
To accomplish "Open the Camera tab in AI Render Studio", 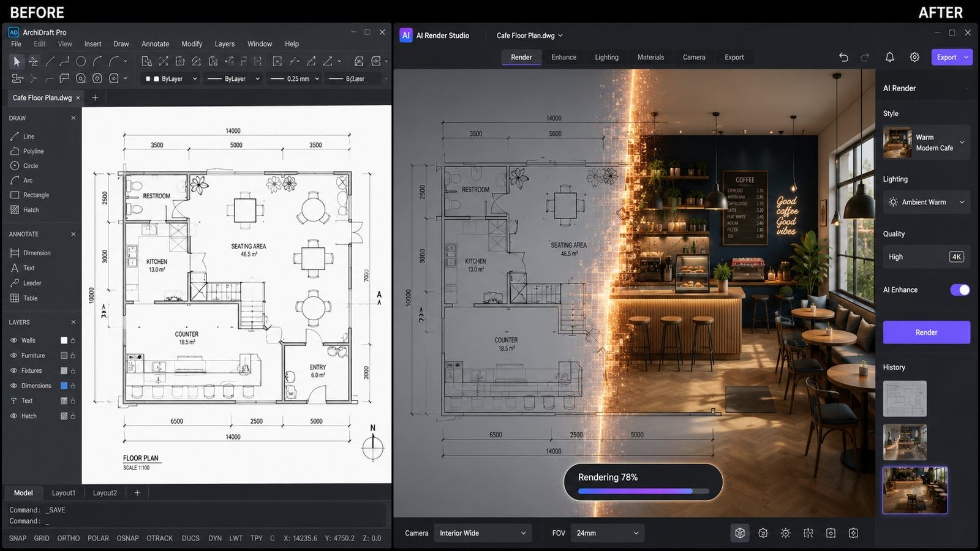I will coord(694,58).
